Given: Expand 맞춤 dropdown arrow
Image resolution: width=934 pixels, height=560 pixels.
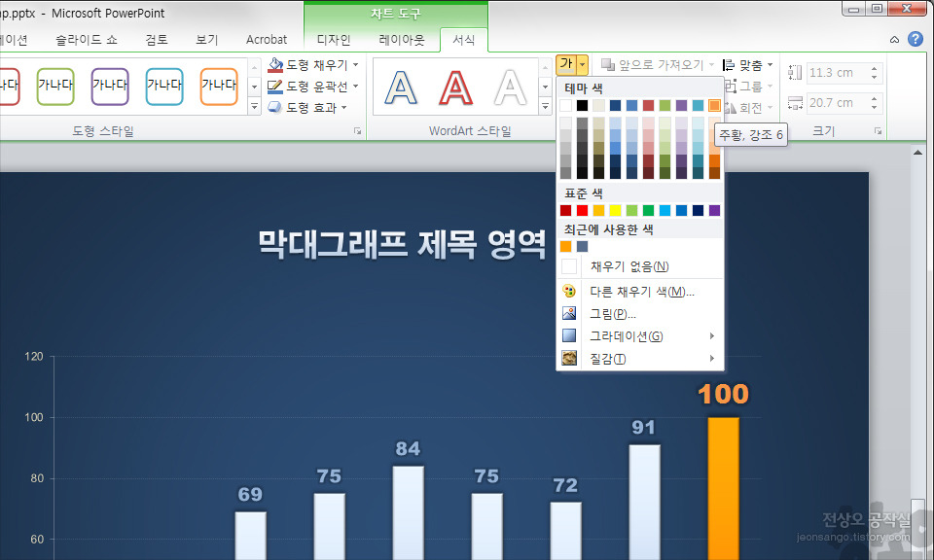Looking at the screenshot, I should coord(771,65).
